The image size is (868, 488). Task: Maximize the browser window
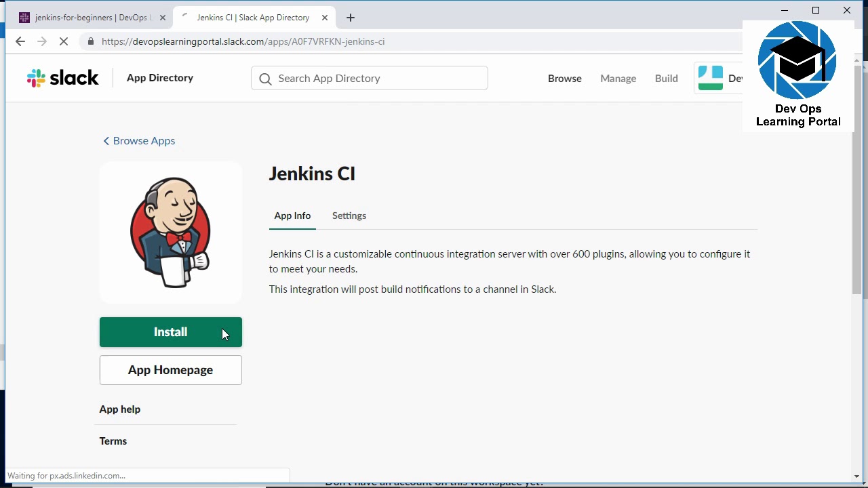816,10
